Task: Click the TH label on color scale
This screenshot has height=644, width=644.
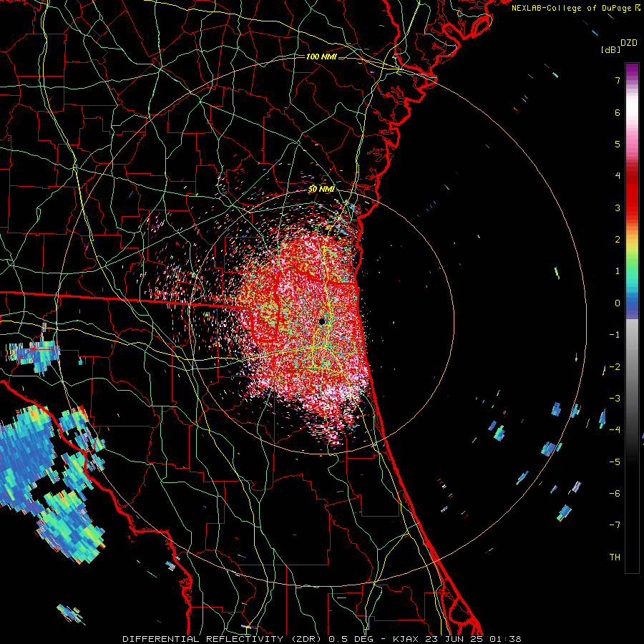Action: (x=615, y=557)
